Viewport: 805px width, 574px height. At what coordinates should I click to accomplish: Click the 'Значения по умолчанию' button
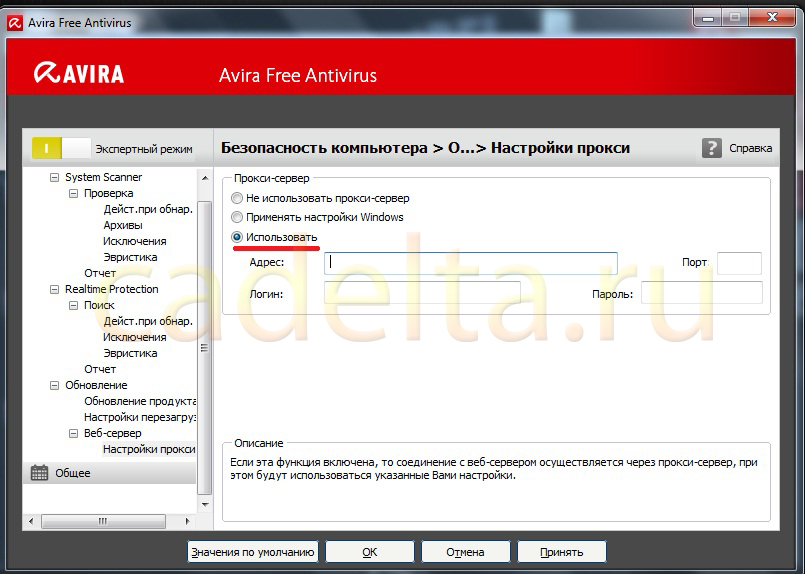click(x=253, y=552)
